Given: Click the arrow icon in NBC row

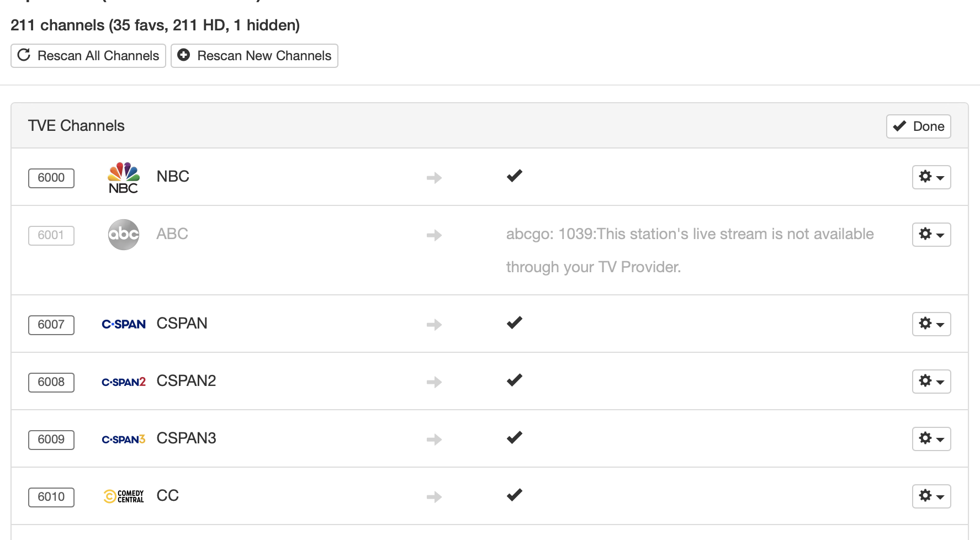Looking at the screenshot, I should point(435,178).
